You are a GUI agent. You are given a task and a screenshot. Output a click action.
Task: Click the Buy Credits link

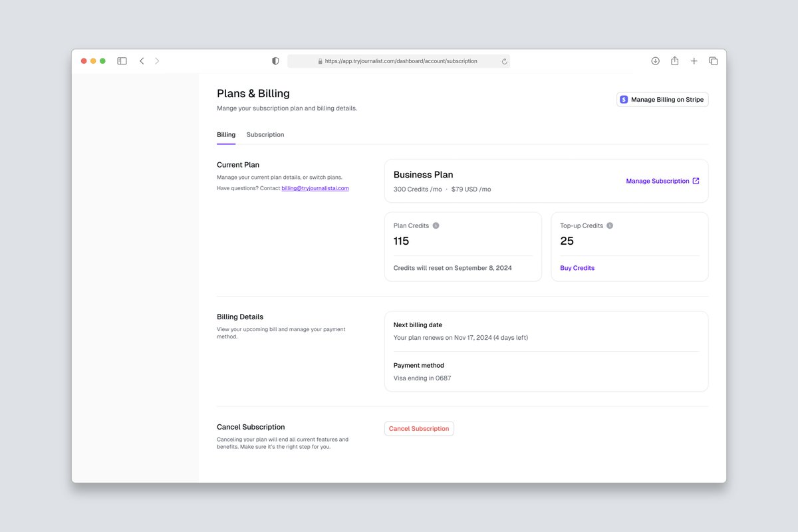tap(577, 268)
